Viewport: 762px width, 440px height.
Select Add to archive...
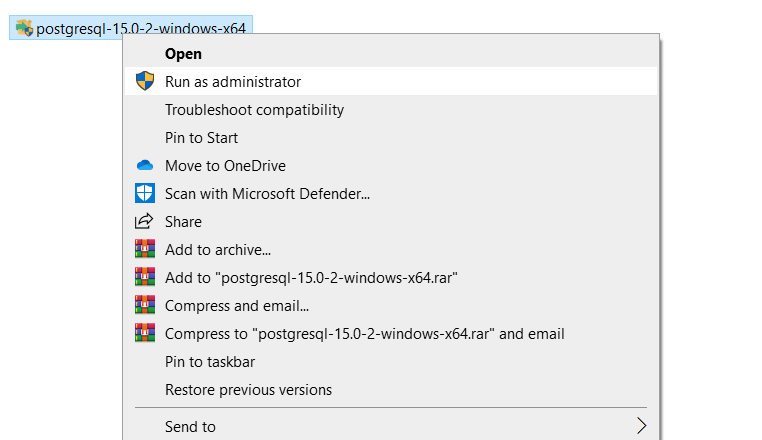391,249
